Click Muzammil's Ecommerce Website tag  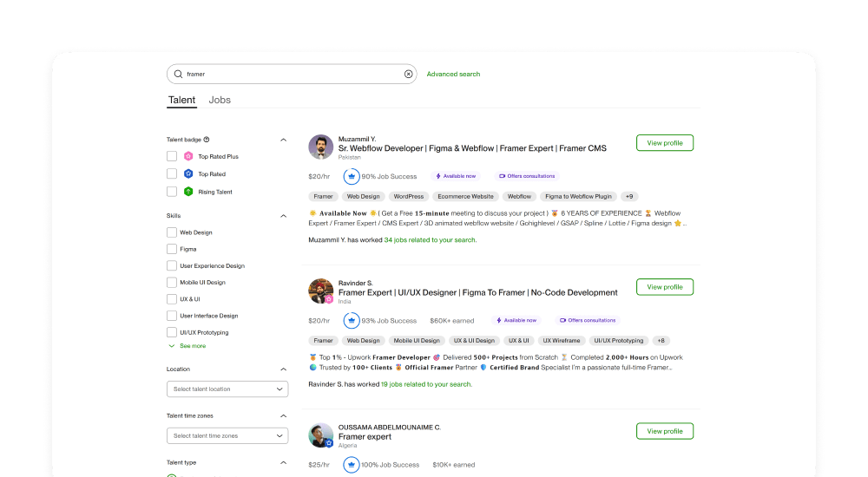[x=465, y=197]
